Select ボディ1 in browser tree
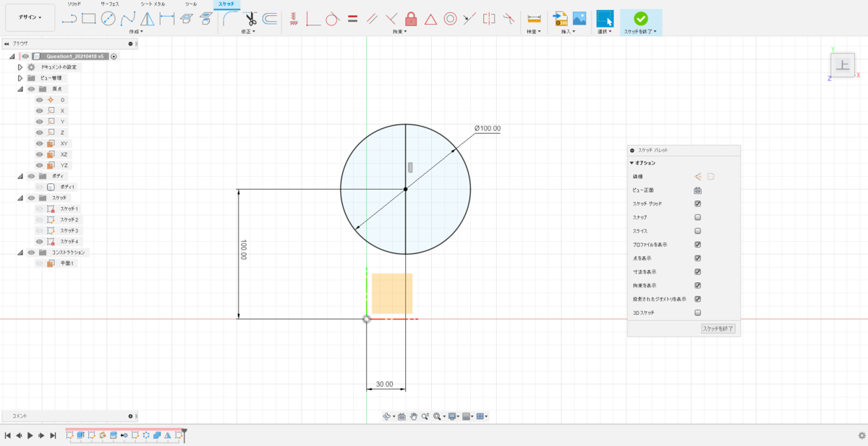The width and height of the screenshot is (868, 446). pos(67,187)
